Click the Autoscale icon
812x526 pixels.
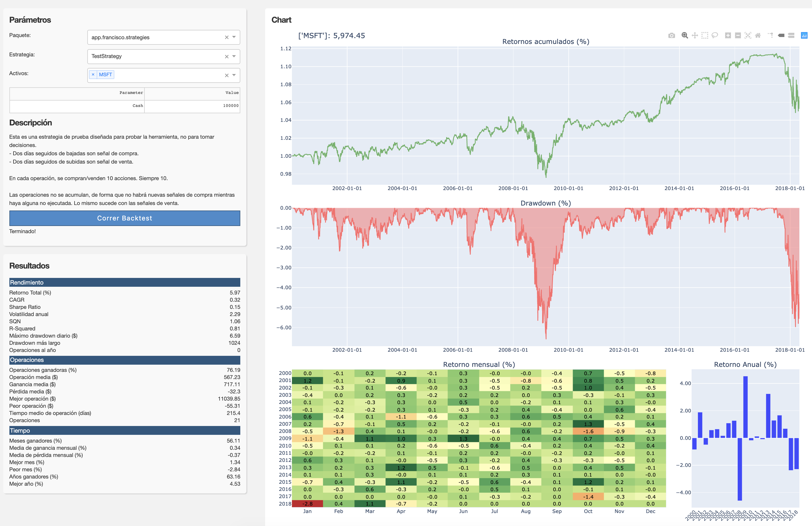(748, 35)
